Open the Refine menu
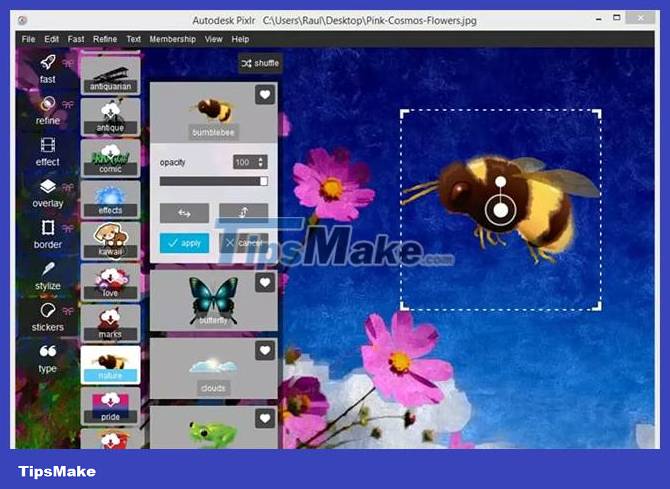The width and height of the screenshot is (670, 489). [x=105, y=39]
